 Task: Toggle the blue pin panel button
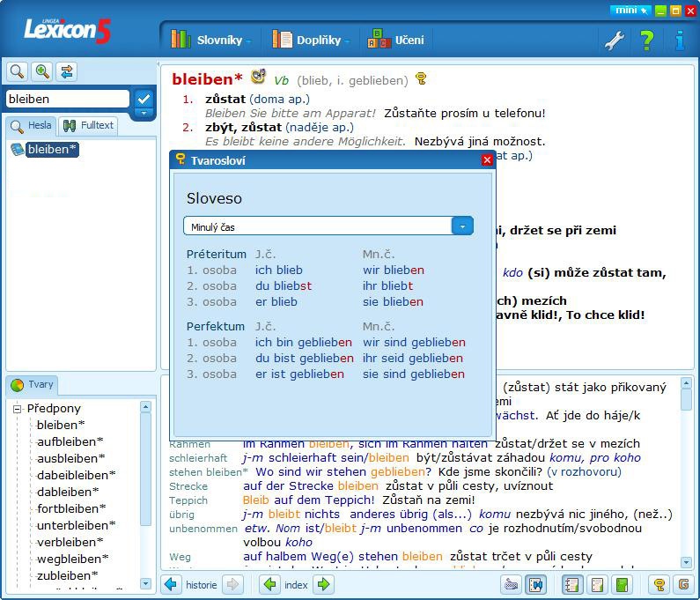(x=535, y=584)
